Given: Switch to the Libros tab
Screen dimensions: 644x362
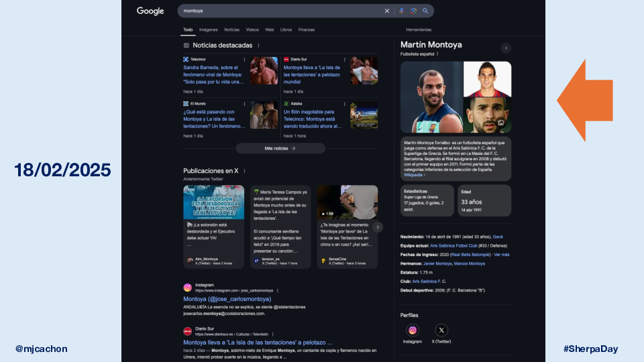Looking at the screenshot, I should tap(286, 29).
